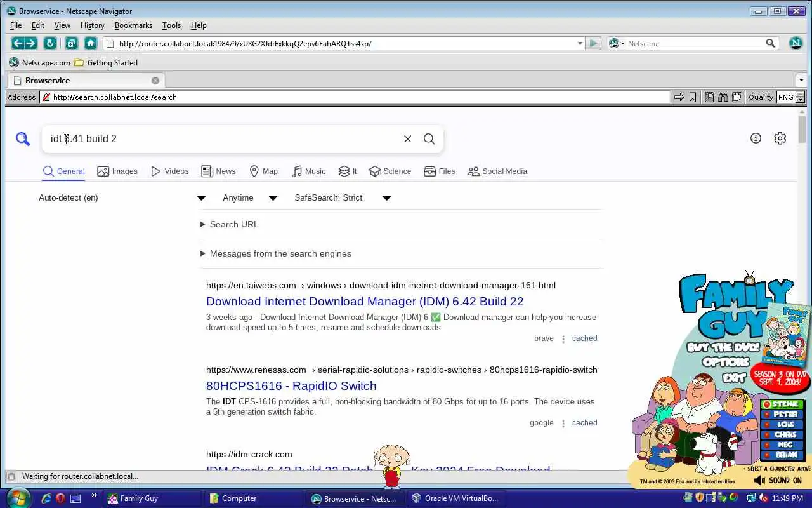Open the Getting Started bookmark folder
This screenshot has width=812, height=508.
point(106,63)
